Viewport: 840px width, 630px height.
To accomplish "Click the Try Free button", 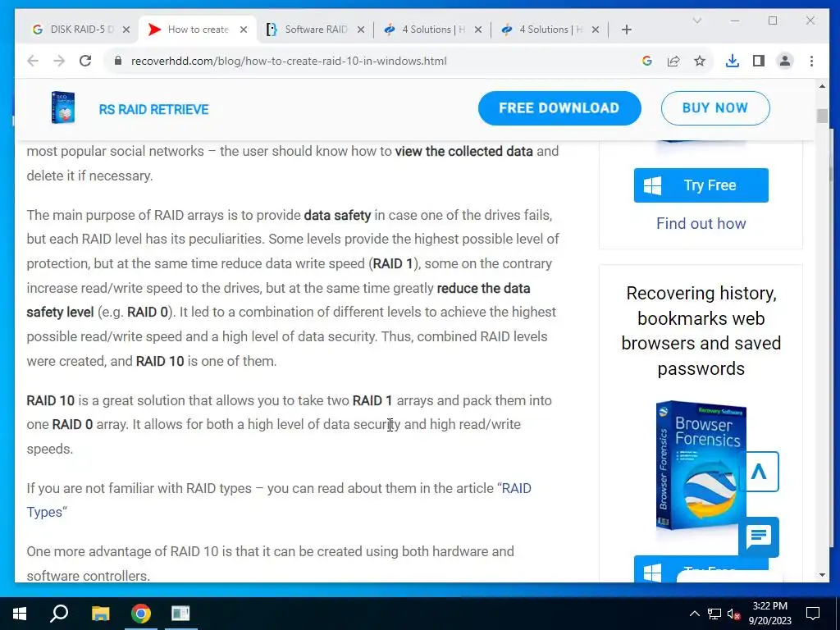I will click(701, 185).
